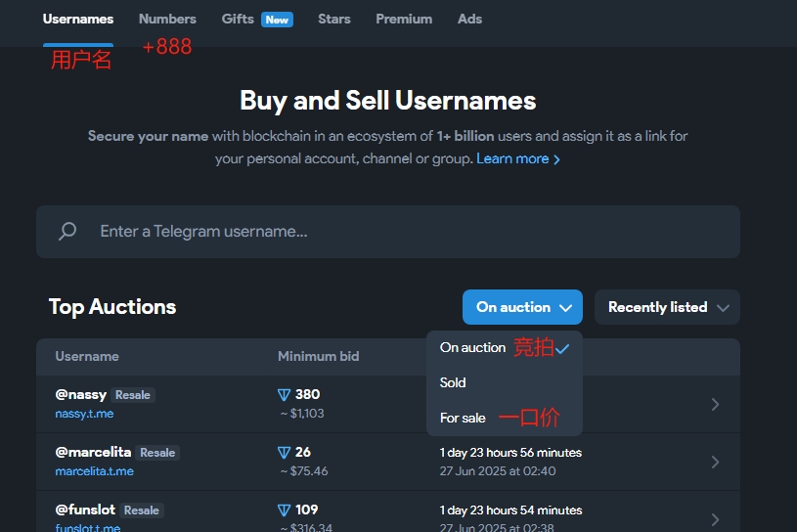Follow the Learn more link
The width and height of the screenshot is (797, 532).
click(x=518, y=159)
